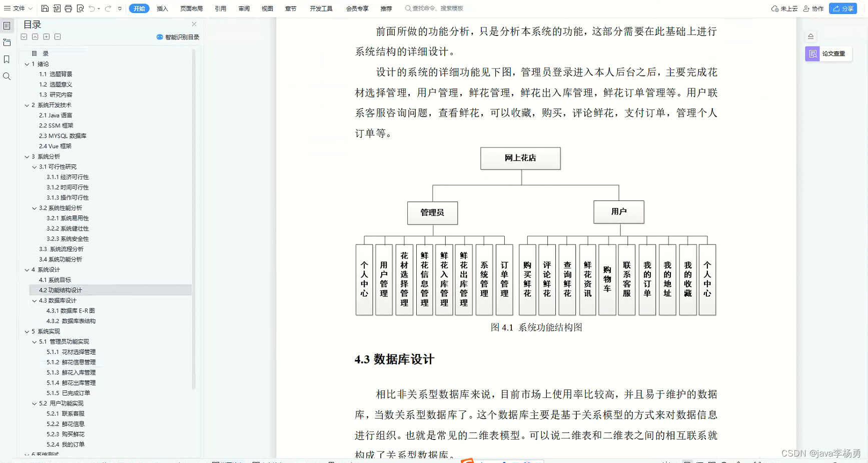Jump to 3.4 系统功能分析 in outline

(61, 259)
